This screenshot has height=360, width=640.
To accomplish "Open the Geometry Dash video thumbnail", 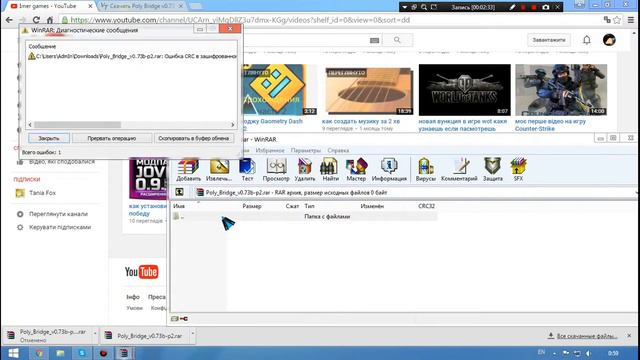I will click(x=280, y=90).
